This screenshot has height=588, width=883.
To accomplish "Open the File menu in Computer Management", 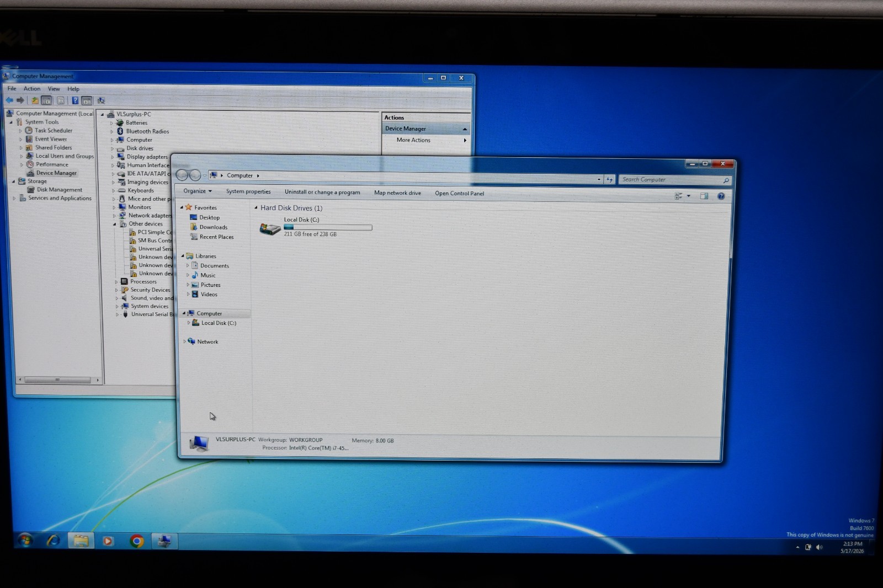I will pos(12,88).
